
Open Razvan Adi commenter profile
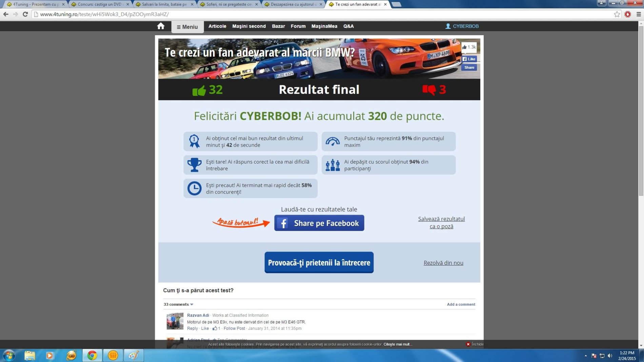coord(198,315)
